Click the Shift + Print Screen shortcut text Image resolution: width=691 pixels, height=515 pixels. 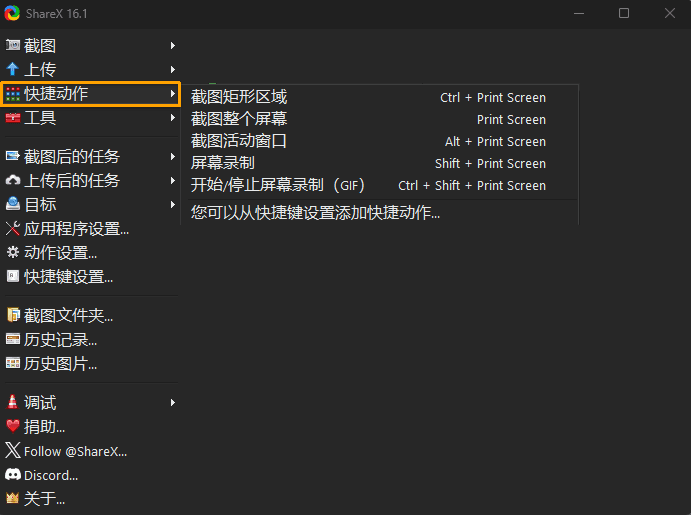pyautogui.click(x=490, y=163)
